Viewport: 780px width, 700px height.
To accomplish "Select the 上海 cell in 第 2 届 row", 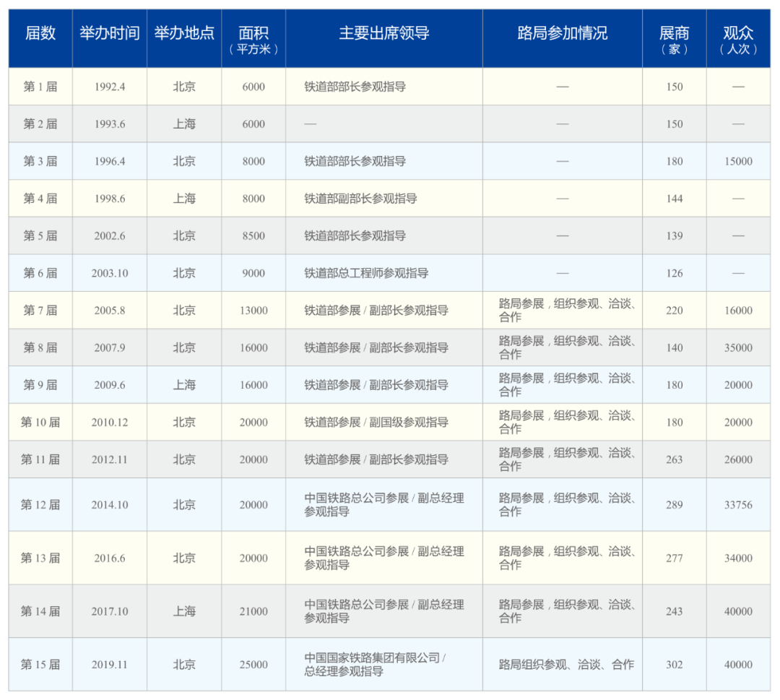I will point(185,124).
